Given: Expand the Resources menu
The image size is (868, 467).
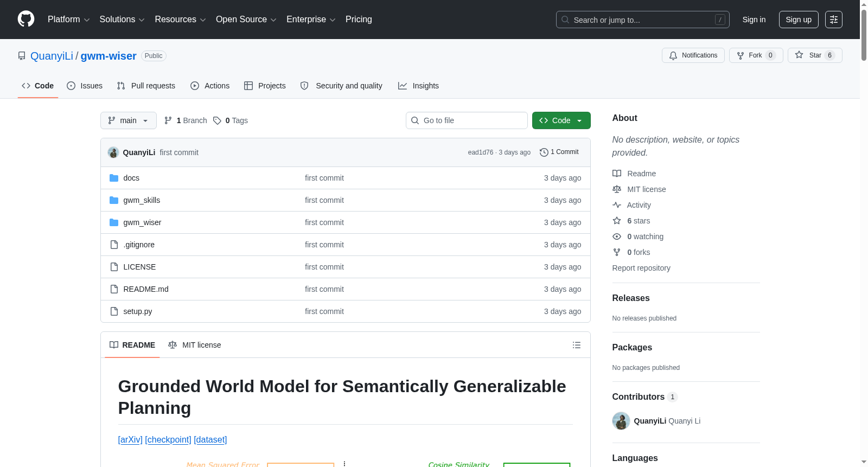Looking at the screenshot, I should pos(180,20).
